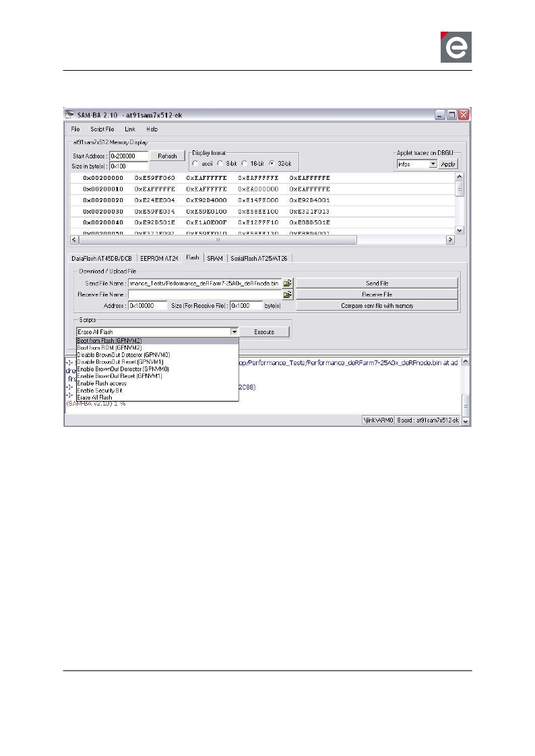
Task: Select memory address 0x00200020 row label
Action: click(x=102, y=200)
